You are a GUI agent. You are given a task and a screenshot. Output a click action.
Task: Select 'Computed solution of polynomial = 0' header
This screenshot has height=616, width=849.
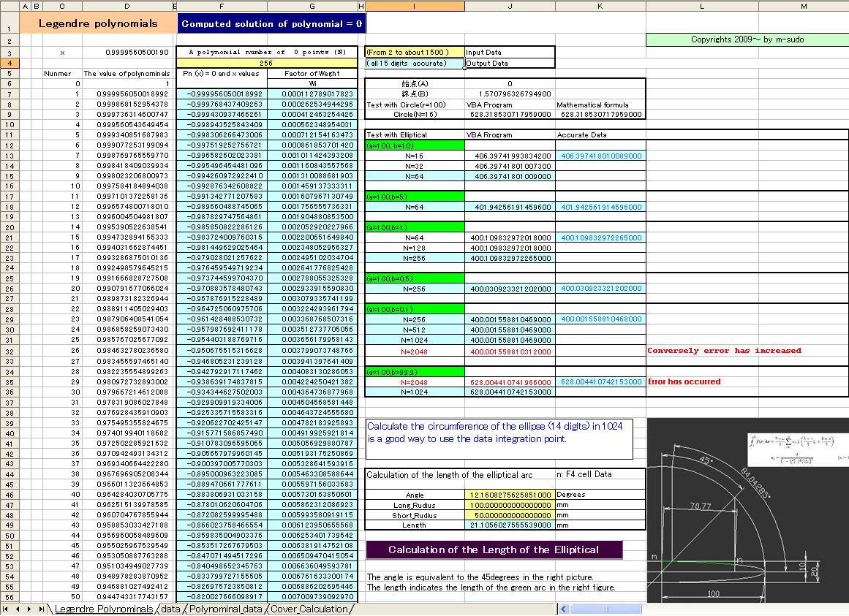(271, 23)
